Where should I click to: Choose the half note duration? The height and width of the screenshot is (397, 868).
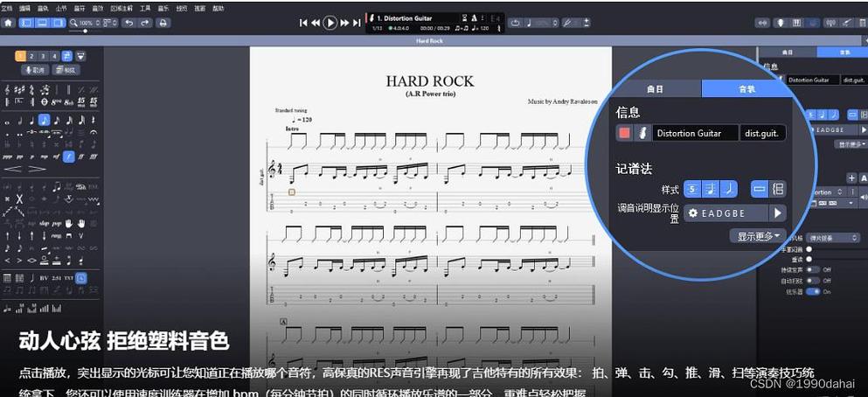tap(19, 120)
